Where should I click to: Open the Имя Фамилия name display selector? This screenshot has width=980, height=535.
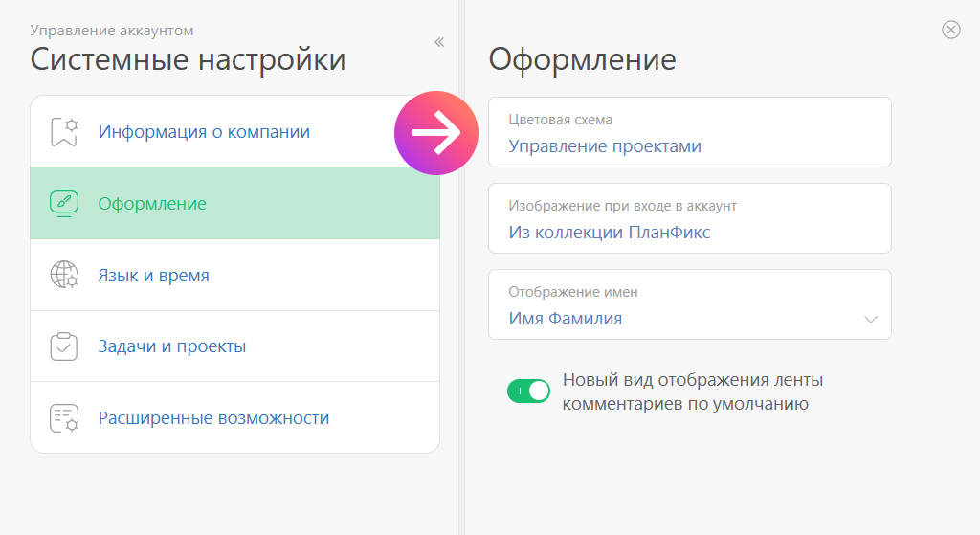[690, 304]
